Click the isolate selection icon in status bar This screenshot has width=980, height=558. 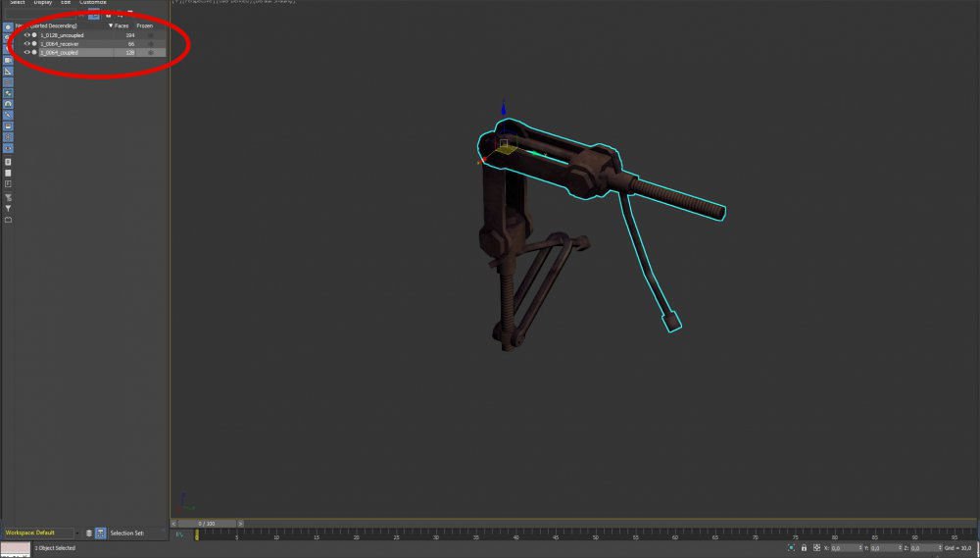point(790,548)
